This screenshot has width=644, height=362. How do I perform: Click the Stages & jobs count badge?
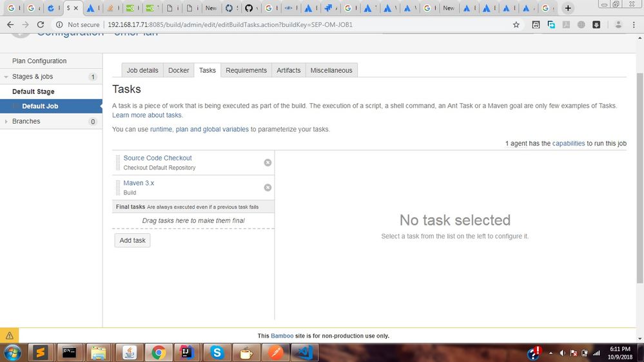click(x=93, y=77)
